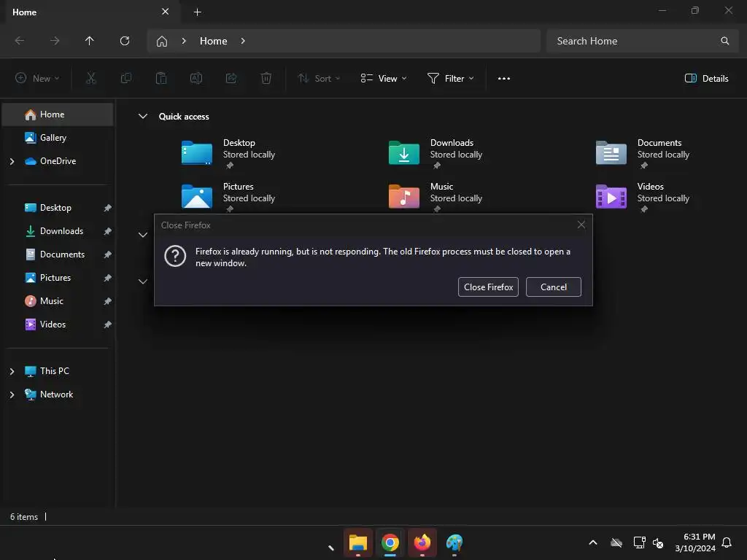Click the pin icon beside sidebar Desktop
The width and height of the screenshot is (747, 560).
pyautogui.click(x=108, y=208)
